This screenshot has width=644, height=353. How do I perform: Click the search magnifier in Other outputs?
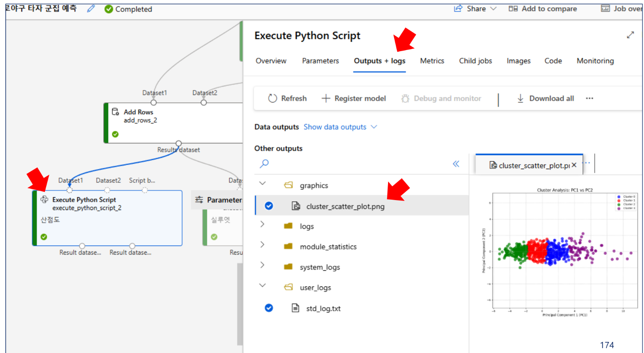[264, 164]
